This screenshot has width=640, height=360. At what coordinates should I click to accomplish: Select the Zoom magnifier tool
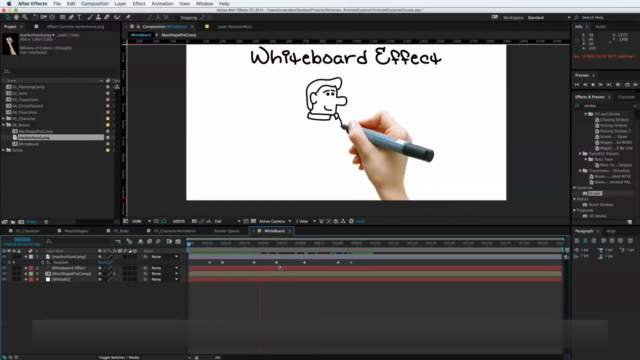24,17
